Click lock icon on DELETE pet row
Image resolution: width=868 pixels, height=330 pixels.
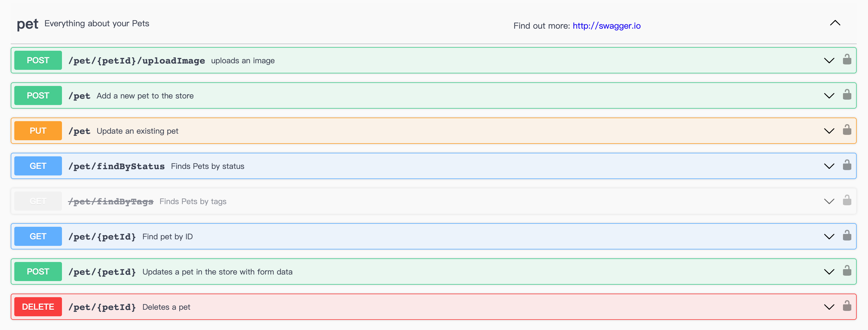click(x=847, y=306)
